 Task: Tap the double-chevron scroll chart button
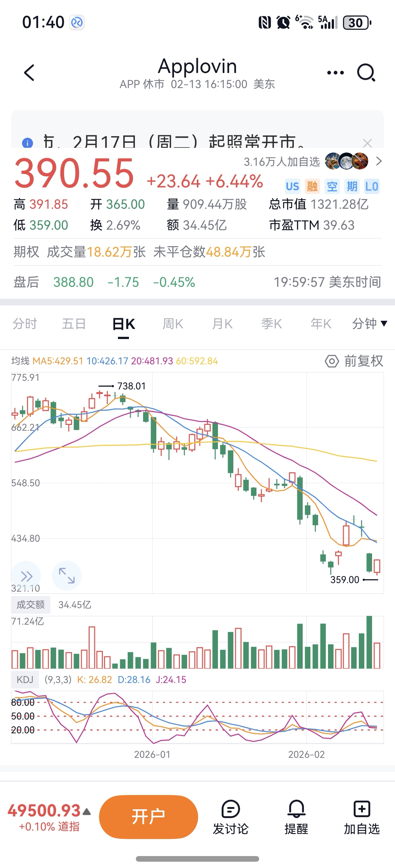(26, 576)
